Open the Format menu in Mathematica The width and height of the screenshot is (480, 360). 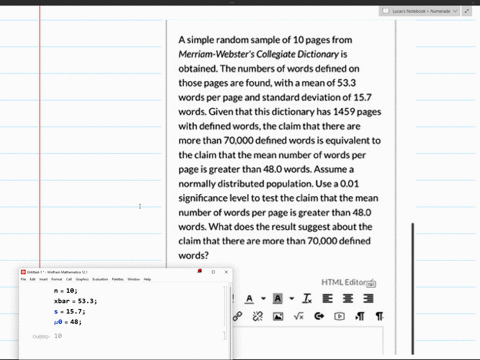click(x=57, y=279)
